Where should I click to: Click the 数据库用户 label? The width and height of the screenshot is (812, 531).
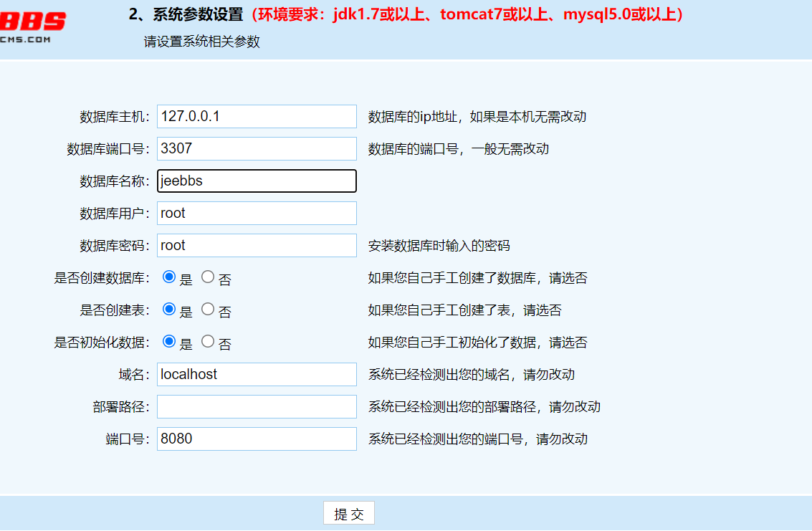click(x=115, y=214)
